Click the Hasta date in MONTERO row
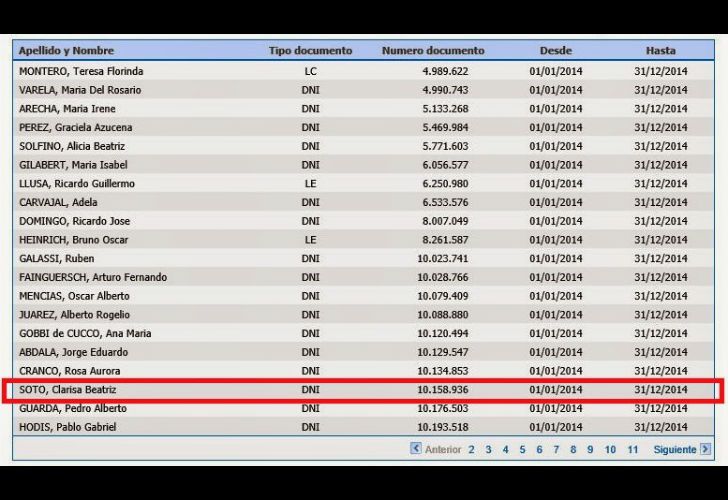Image resolution: width=728 pixels, height=500 pixels. [x=660, y=71]
